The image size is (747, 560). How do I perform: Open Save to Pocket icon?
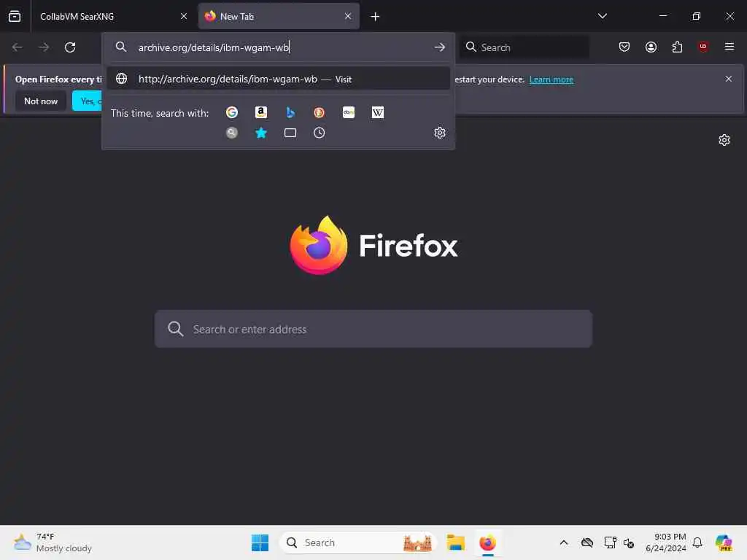624,47
